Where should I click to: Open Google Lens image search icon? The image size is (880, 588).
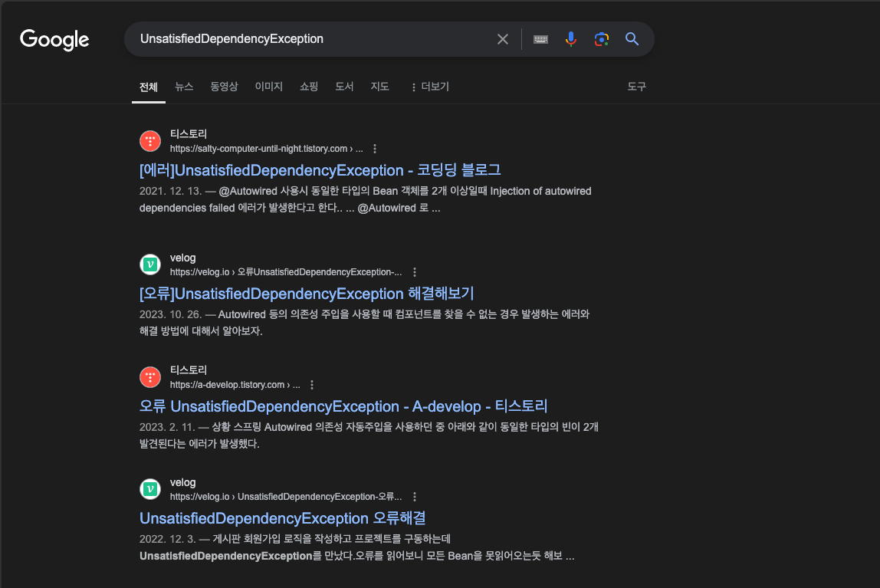coord(602,38)
